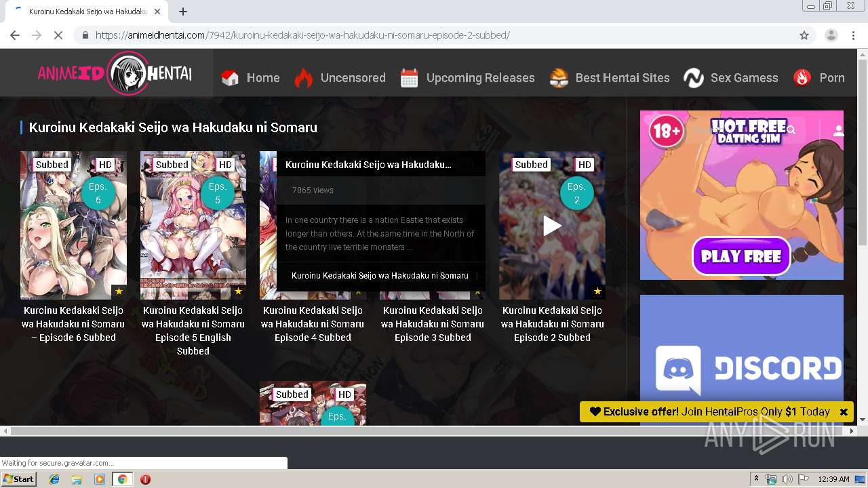Open the Best Hentai Sites menu item

(622, 78)
